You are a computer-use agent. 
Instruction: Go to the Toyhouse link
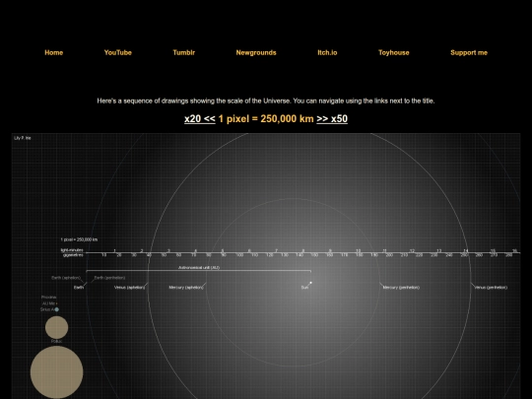tap(394, 52)
